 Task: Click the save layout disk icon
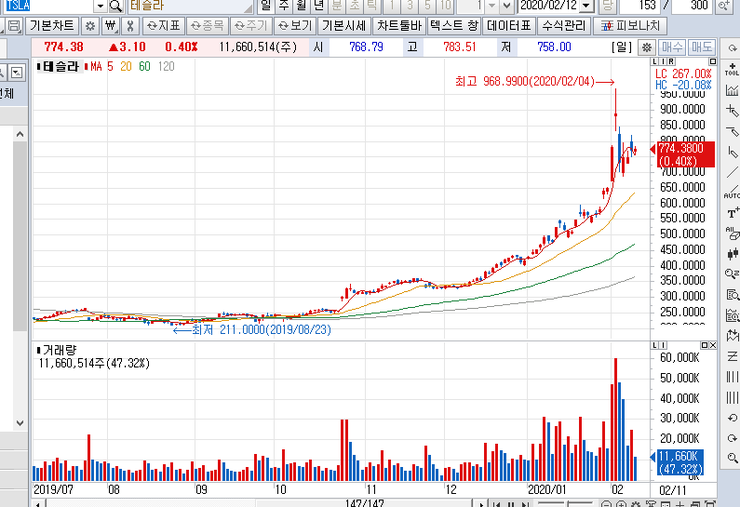[14, 26]
